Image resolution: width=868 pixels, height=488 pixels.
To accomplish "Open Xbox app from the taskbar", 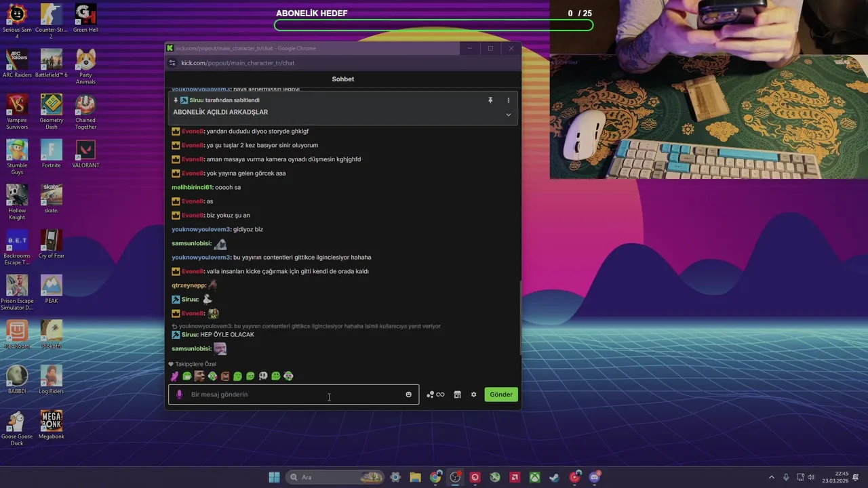I will point(535,477).
